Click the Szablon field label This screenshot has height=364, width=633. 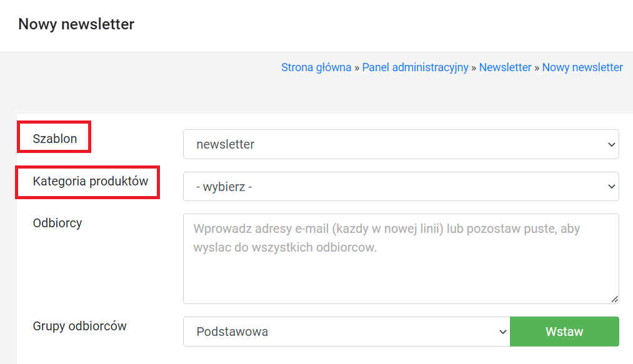[x=55, y=139]
